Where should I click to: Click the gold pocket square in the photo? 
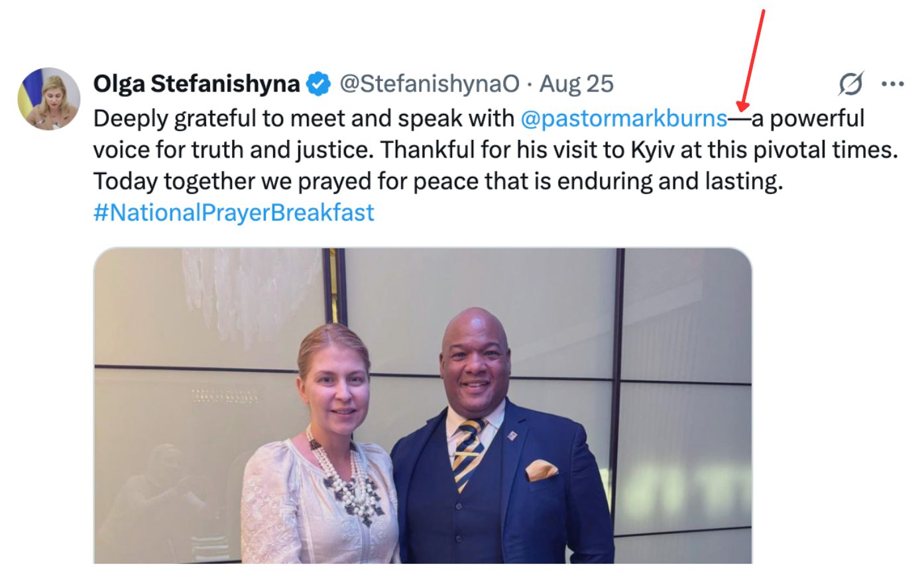[x=542, y=470]
